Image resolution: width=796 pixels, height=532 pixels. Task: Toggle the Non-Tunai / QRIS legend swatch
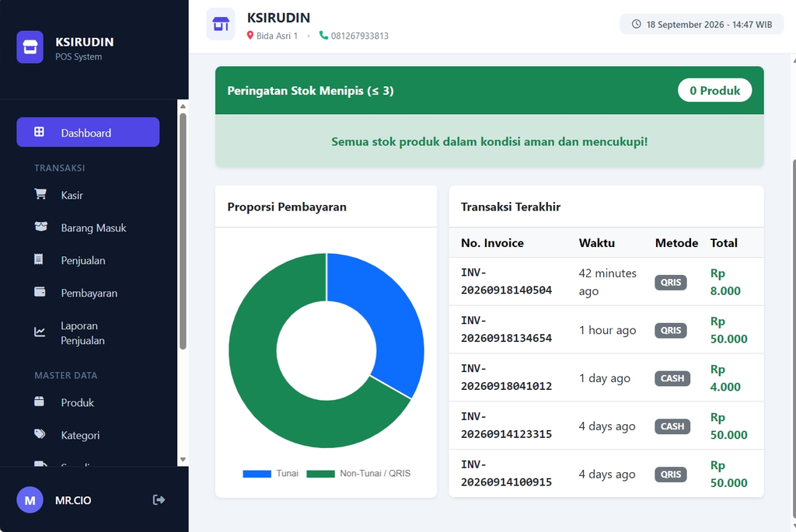[321, 474]
